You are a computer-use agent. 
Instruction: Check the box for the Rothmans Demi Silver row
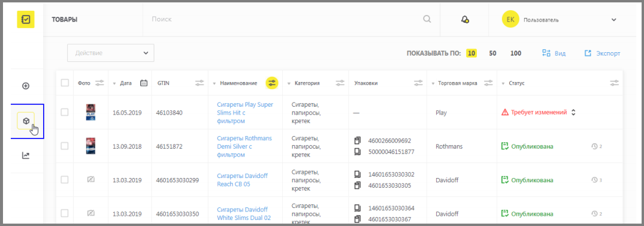65,146
